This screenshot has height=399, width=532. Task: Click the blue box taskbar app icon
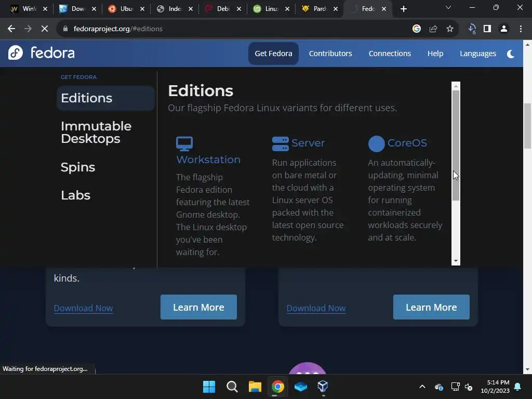click(301, 387)
